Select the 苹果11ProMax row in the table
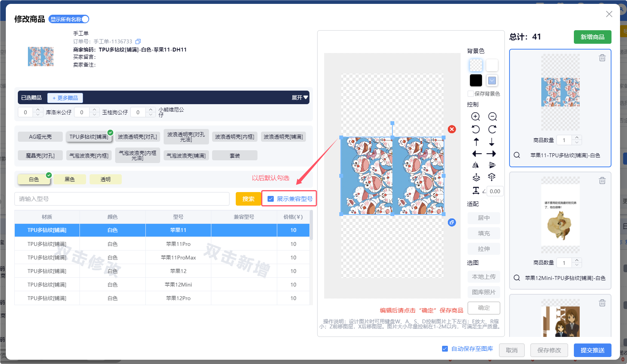The image size is (627, 364). 162,258
